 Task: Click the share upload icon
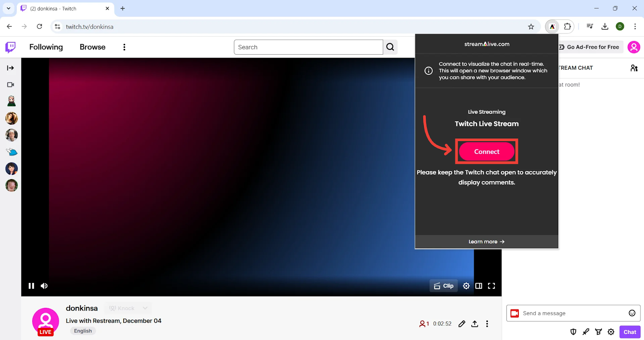(x=475, y=324)
